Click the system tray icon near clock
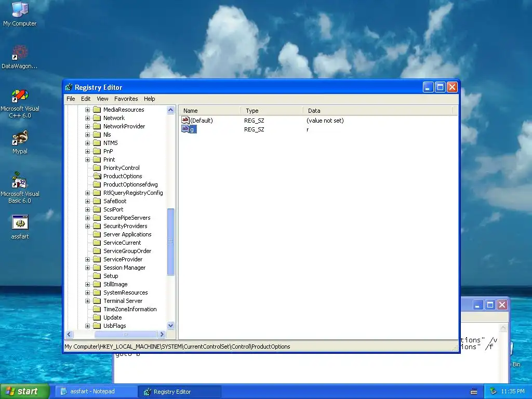 [494, 391]
